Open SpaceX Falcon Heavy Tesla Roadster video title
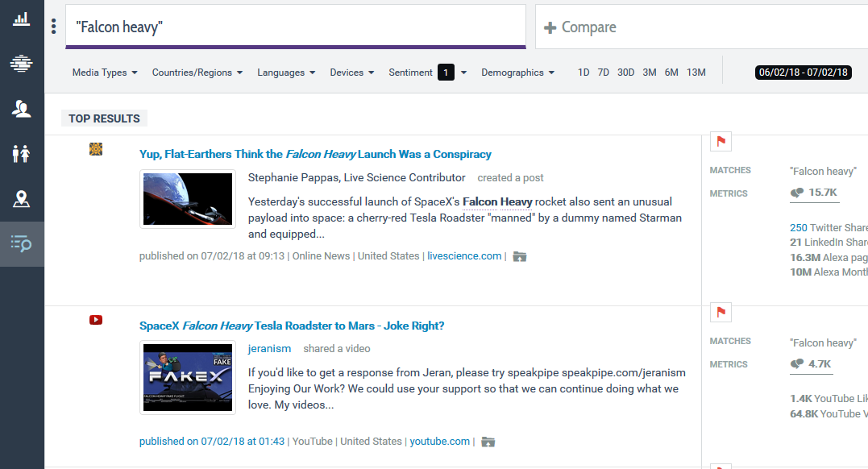868x469 pixels. click(x=292, y=326)
